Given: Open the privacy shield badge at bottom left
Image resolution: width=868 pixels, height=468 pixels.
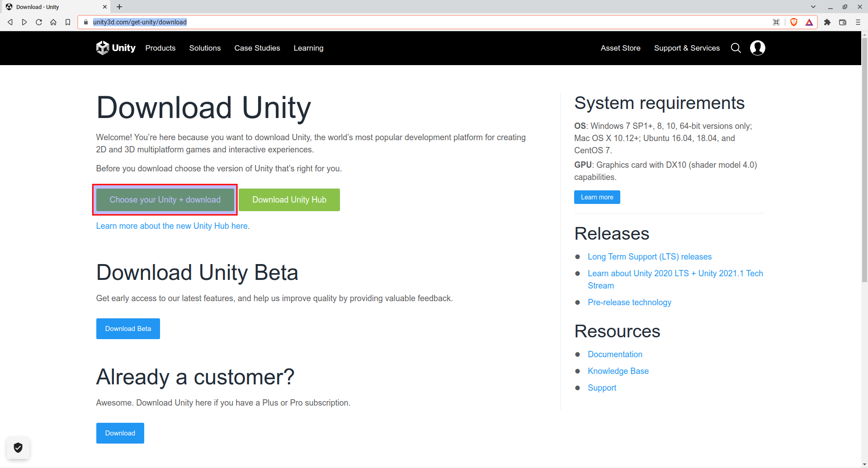Looking at the screenshot, I should [x=18, y=448].
